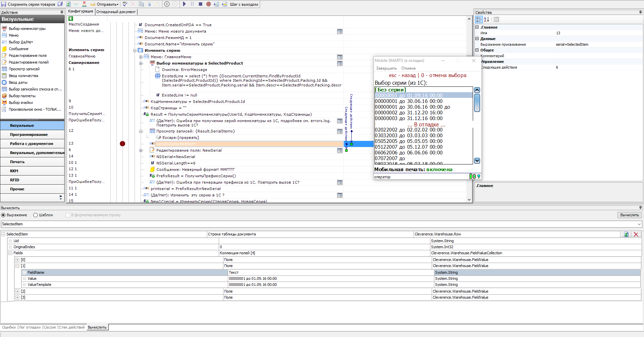This screenshot has height=337, width=644.
Task: Click the form icon on 'Редактирование поля: NewSerial' row
Action: 340,150
